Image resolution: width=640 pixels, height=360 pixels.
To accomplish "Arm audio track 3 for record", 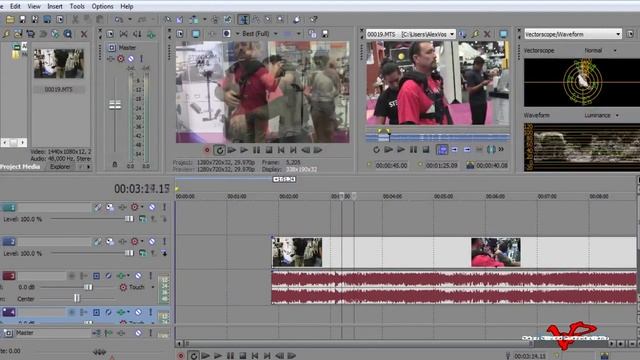I will pyautogui.click(x=71, y=276).
